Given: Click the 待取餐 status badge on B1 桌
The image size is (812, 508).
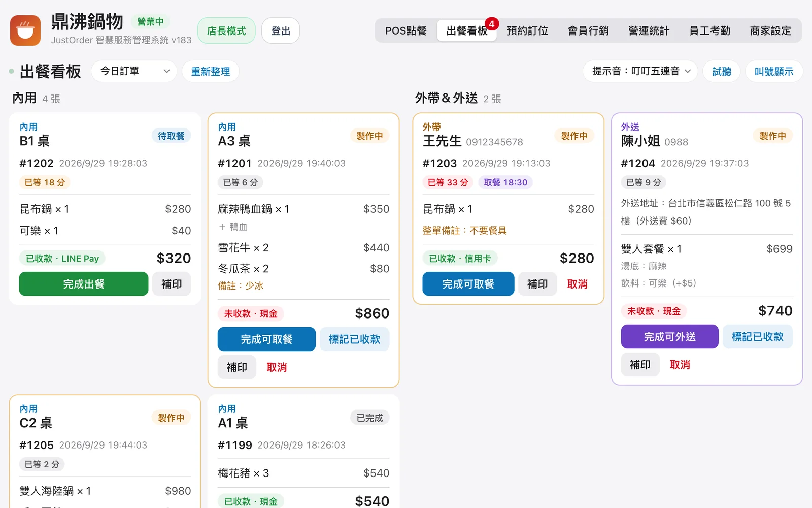Looking at the screenshot, I should (171, 136).
